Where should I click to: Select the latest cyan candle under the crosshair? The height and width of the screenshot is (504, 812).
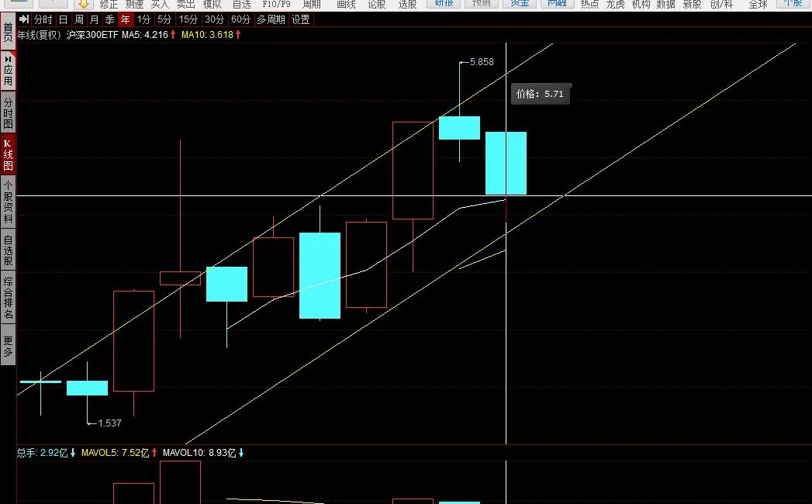pos(506,163)
